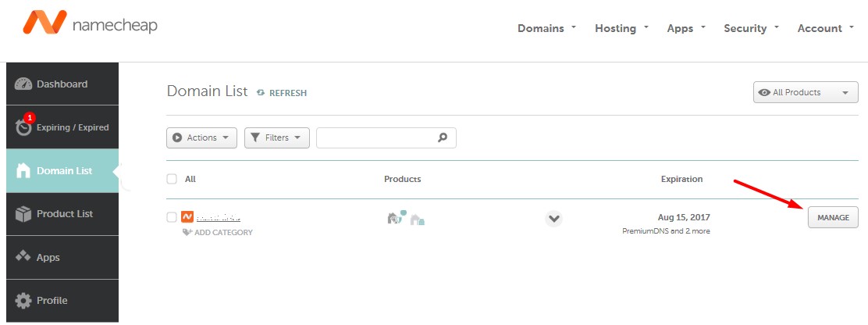Tick the All select checkbox
This screenshot has height=325, width=868.
[172, 179]
